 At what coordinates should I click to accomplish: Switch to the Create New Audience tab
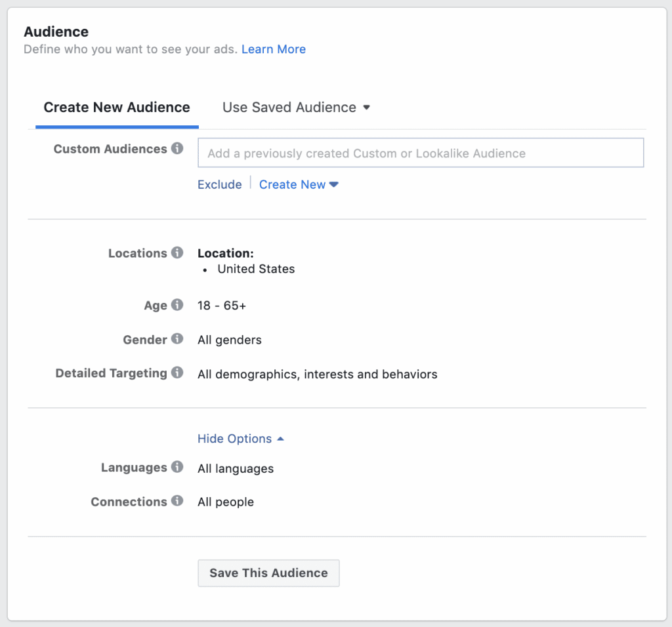tap(117, 107)
